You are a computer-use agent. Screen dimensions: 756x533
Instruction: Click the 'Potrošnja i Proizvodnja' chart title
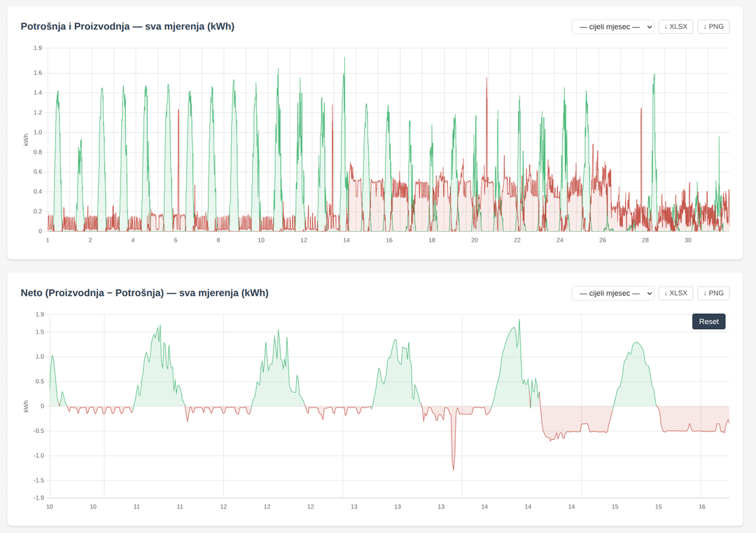(x=127, y=27)
